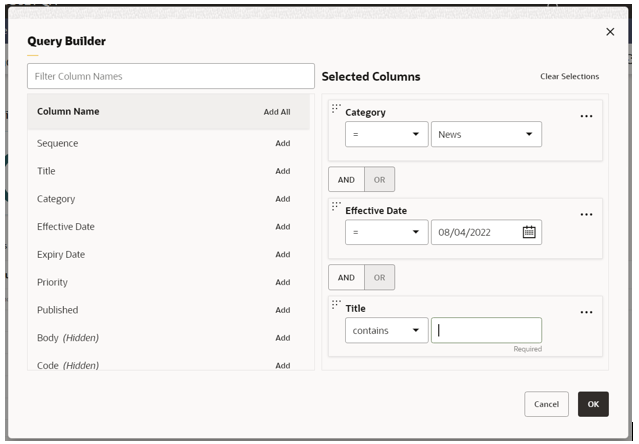Open the Effective Date card's three-dot menu
Screen dimensions: 639x444
586,215
